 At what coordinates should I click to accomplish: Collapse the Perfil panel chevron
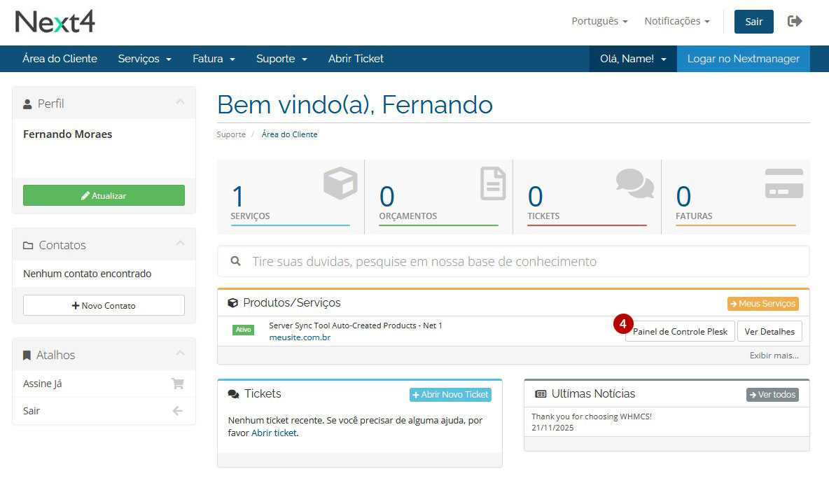pos(180,103)
